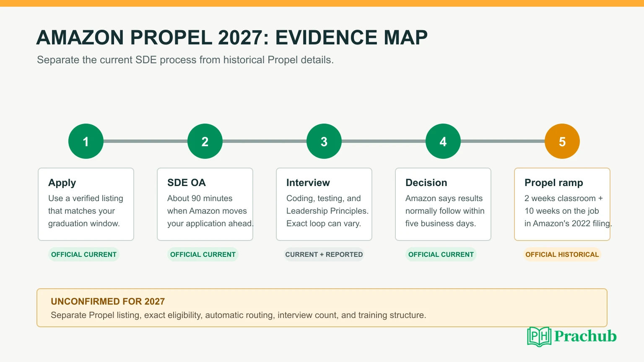
Task: Select the Apply card heading
Action: 62,183
